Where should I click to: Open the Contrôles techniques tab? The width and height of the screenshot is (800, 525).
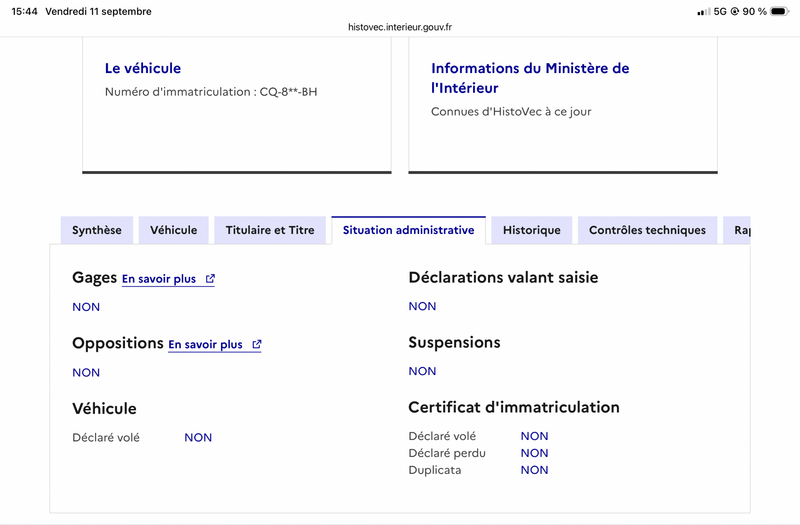pos(647,230)
